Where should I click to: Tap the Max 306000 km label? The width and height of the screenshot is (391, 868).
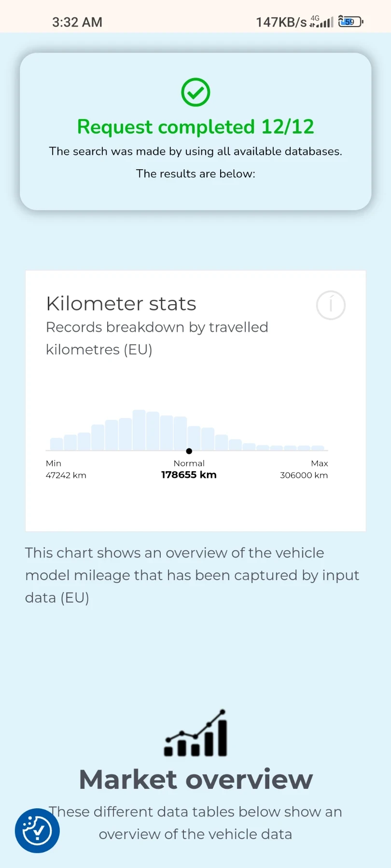coord(304,469)
